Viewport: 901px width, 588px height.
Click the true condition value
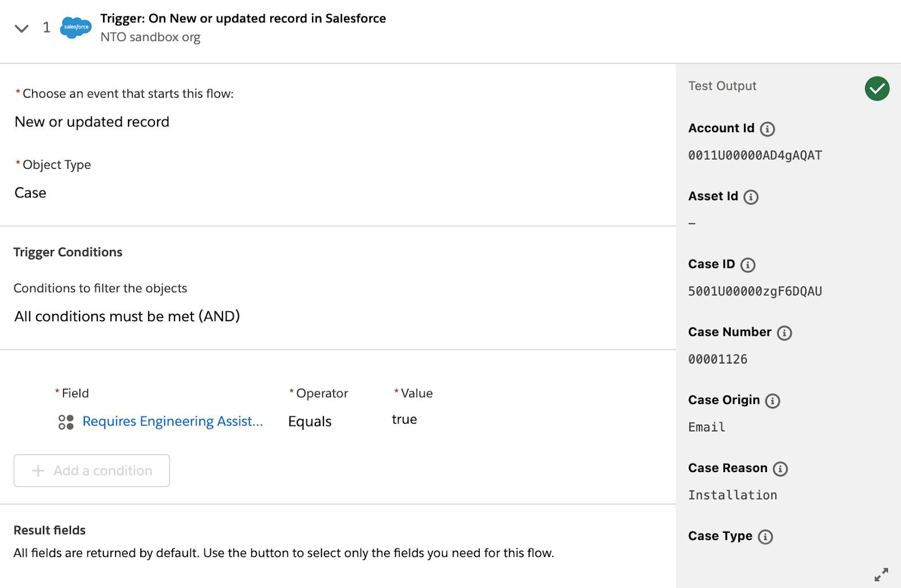pyautogui.click(x=404, y=419)
